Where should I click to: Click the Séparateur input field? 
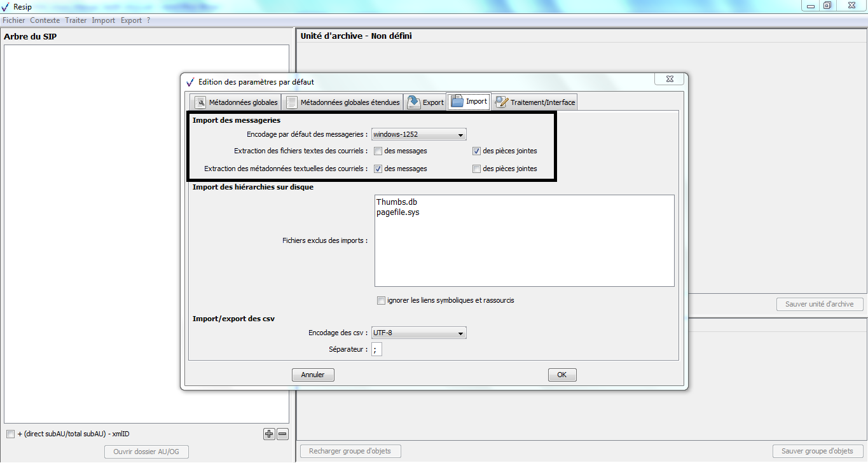click(376, 349)
